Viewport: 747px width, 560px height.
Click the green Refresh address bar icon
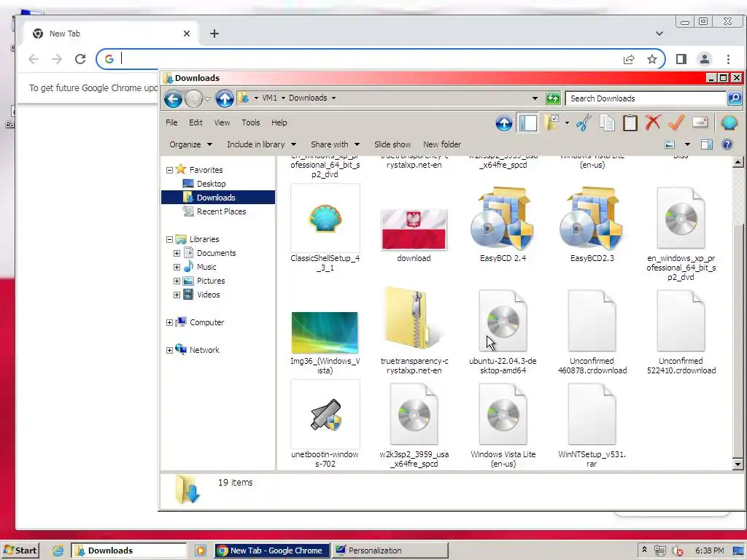click(553, 98)
